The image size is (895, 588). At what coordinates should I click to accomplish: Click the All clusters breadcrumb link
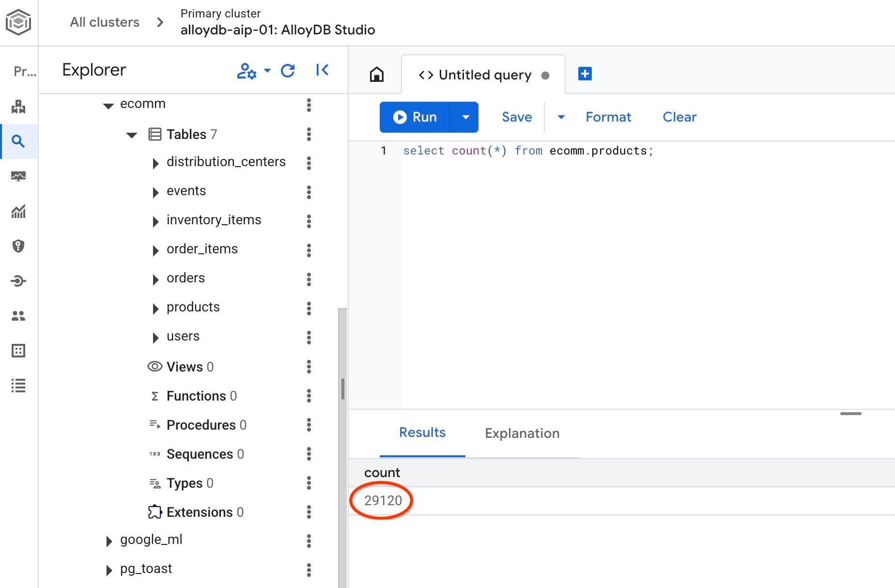pyautogui.click(x=105, y=22)
